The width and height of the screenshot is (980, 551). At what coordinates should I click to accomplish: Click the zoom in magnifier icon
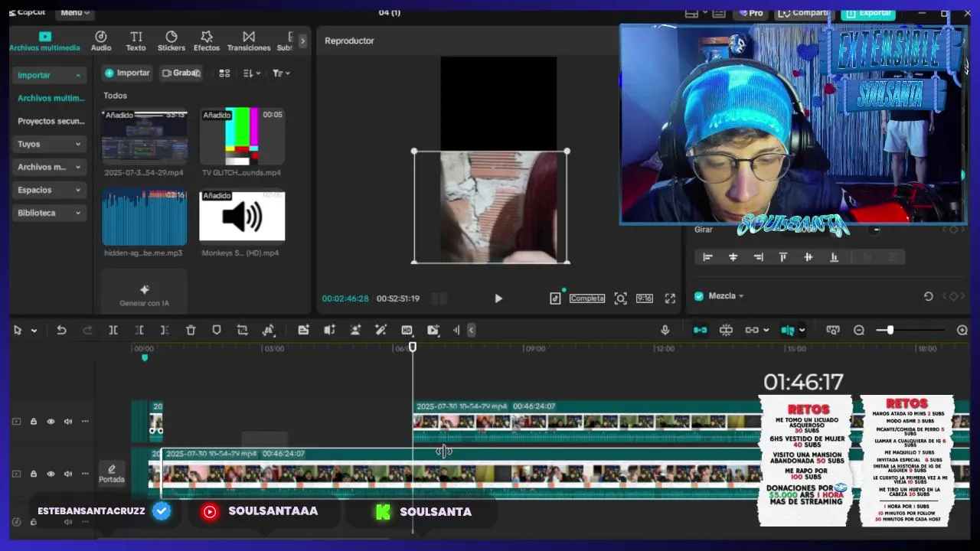[962, 330]
